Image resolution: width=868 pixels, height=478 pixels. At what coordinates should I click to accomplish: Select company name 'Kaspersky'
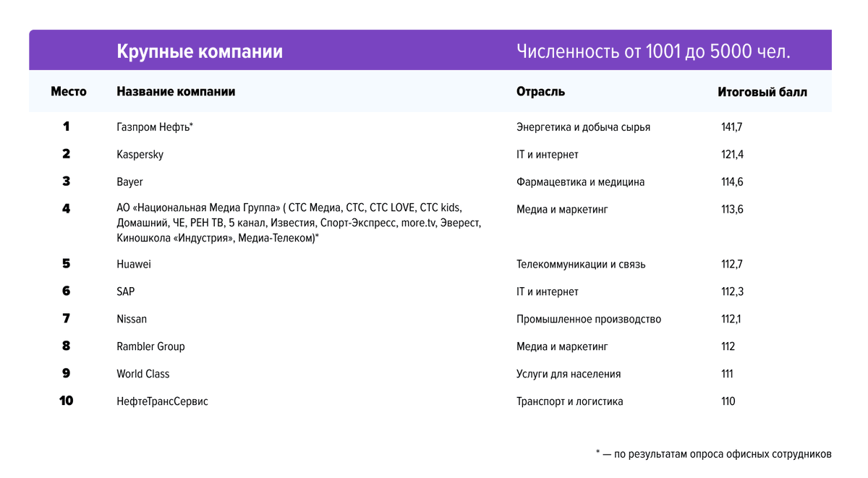(x=140, y=155)
